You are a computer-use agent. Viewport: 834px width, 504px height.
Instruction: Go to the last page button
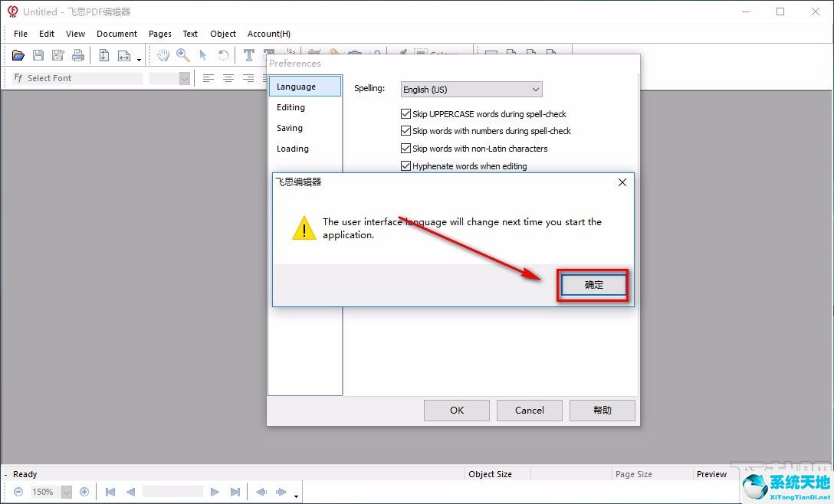click(235, 492)
